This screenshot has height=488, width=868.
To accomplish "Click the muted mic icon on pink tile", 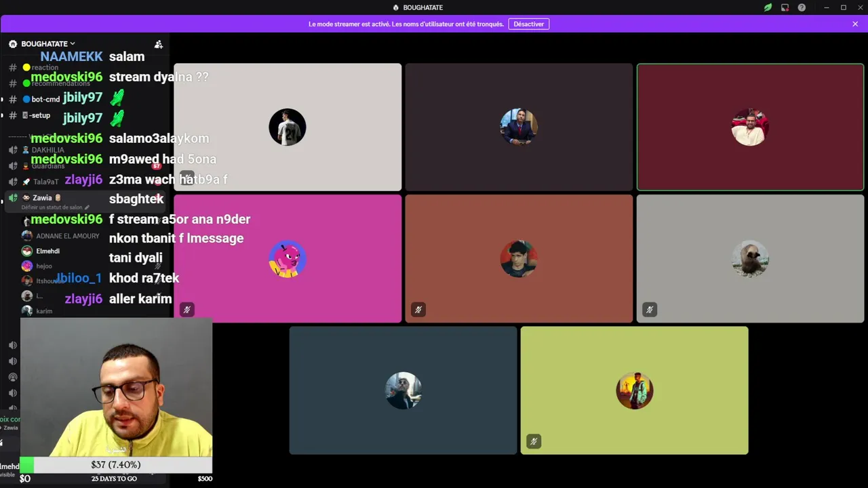I will pyautogui.click(x=187, y=310).
